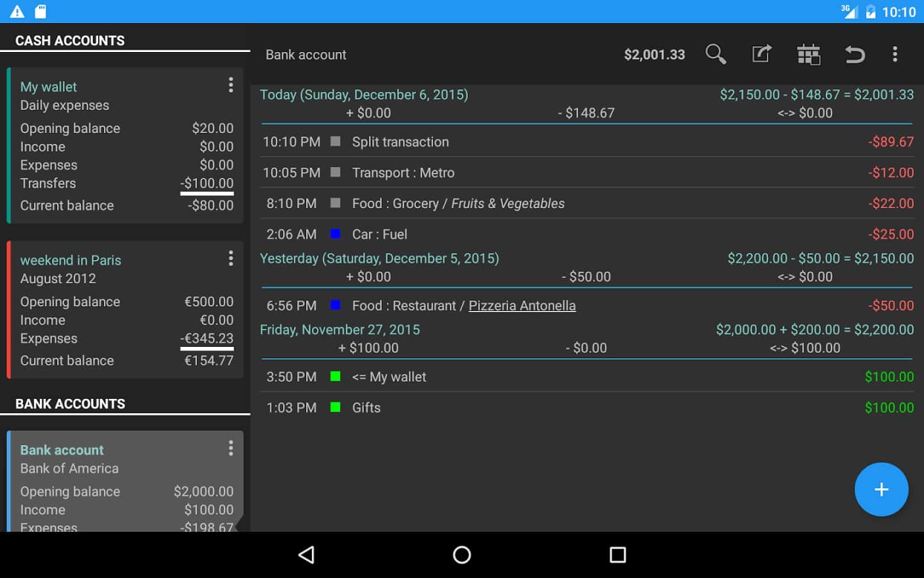Open the toolbar overflow menu
The image size is (924, 578).
(x=894, y=55)
